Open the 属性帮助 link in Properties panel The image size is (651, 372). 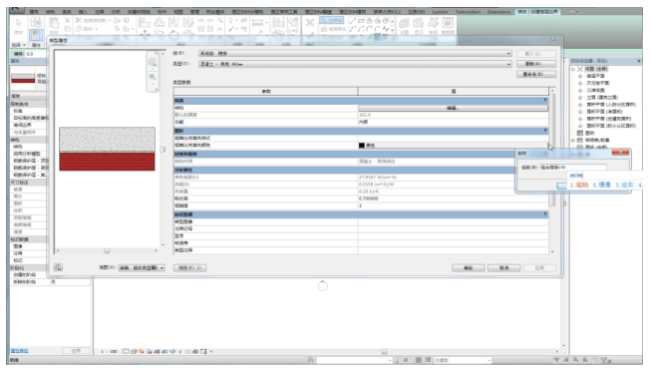(x=19, y=351)
